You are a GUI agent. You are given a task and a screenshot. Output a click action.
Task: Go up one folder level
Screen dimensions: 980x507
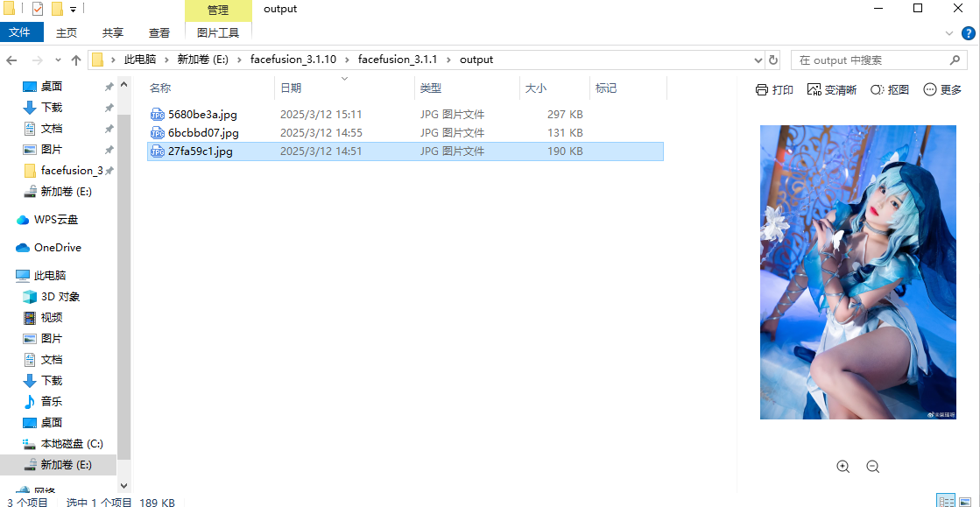point(76,60)
